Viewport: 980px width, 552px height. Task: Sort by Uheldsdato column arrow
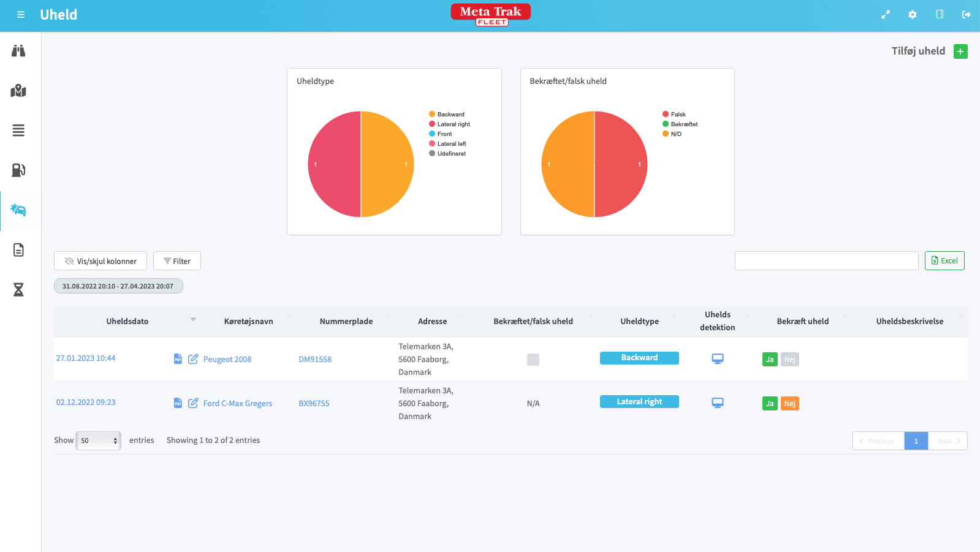(193, 320)
